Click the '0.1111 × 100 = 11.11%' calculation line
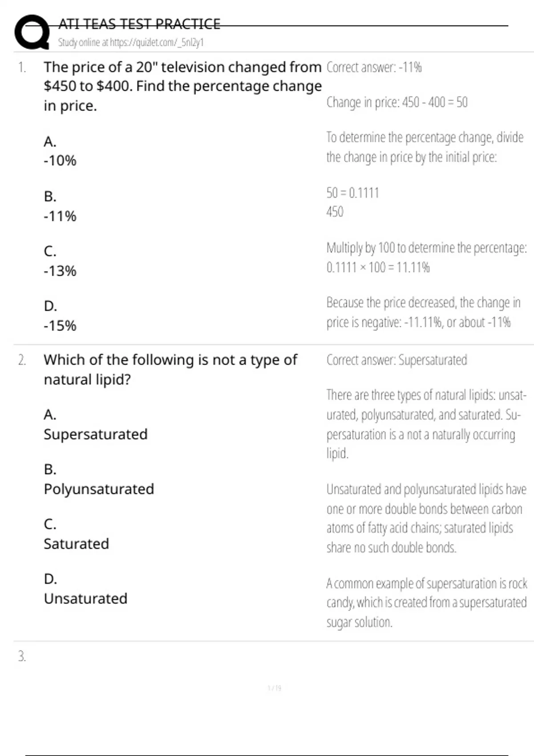This screenshot has width=534, height=756. [x=378, y=267]
